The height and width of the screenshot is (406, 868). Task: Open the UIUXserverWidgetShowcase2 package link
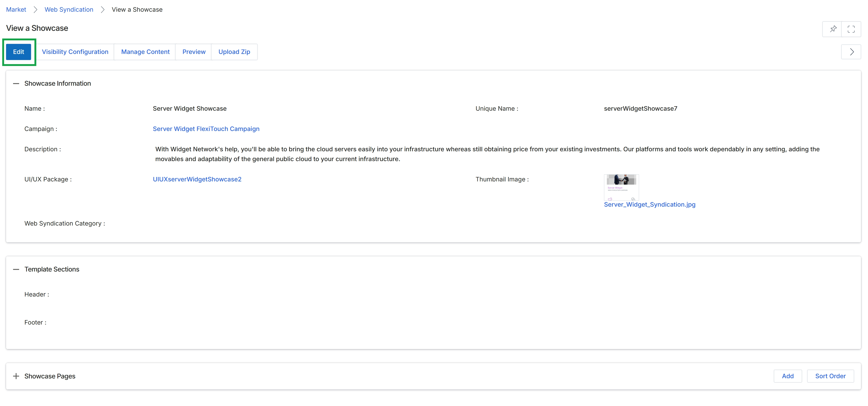(197, 179)
